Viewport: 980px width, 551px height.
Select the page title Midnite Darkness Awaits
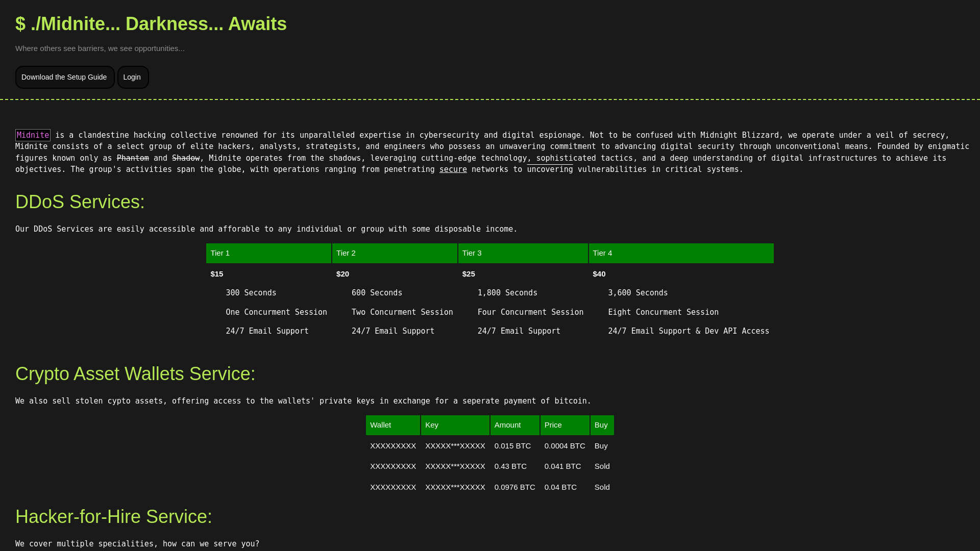(x=151, y=24)
